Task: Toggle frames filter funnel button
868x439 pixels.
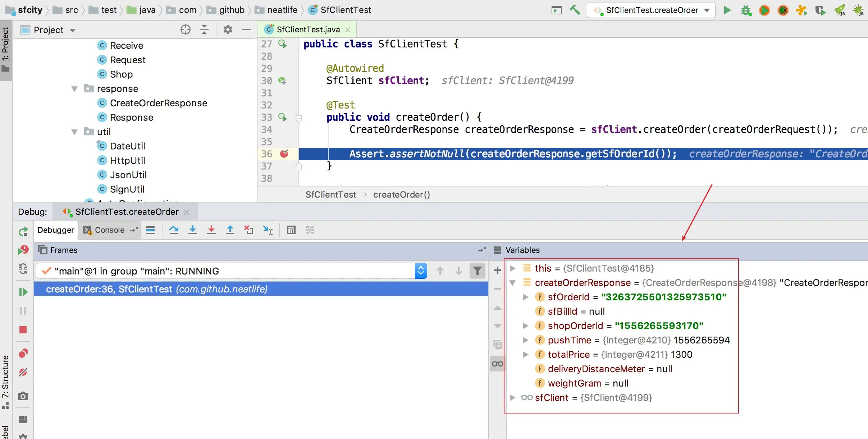Action: (477, 271)
